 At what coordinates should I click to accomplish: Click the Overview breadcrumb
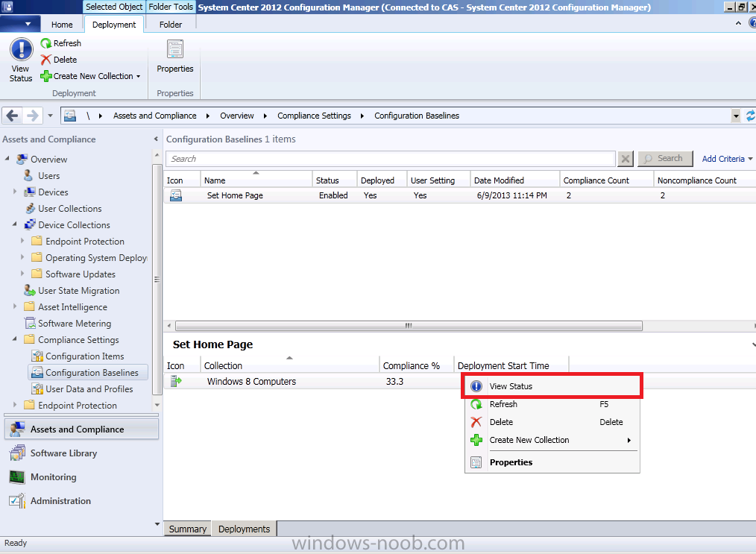(x=237, y=116)
